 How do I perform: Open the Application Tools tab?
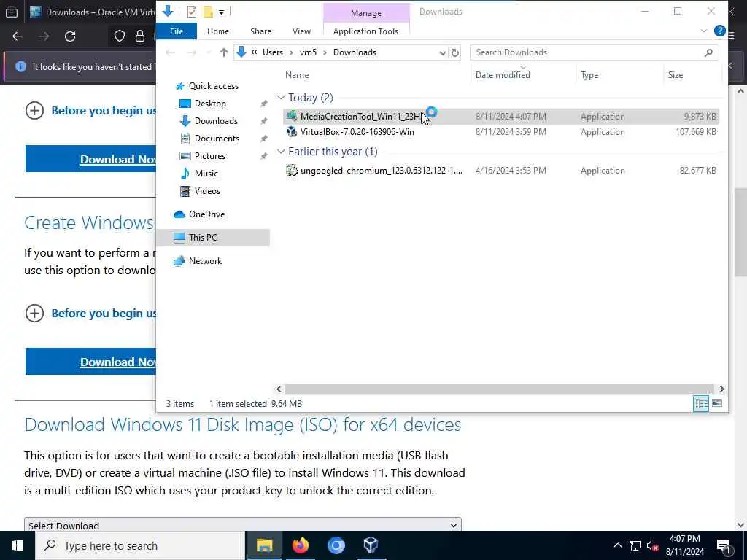tap(365, 31)
